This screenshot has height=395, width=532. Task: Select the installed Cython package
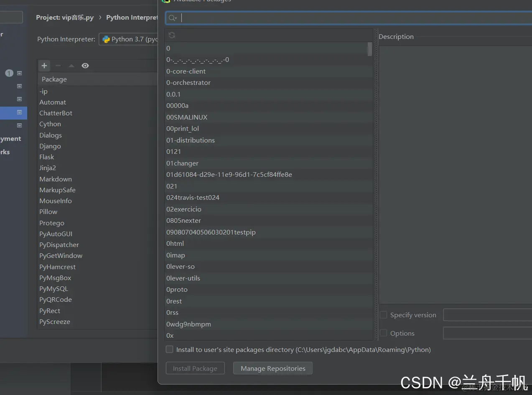[x=98, y=124]
